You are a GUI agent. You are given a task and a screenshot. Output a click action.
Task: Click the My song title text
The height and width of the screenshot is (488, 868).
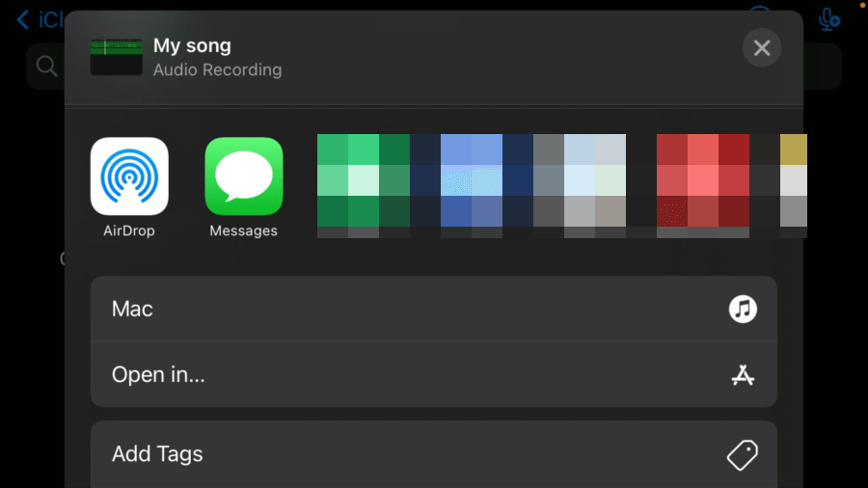click(192, 45)
